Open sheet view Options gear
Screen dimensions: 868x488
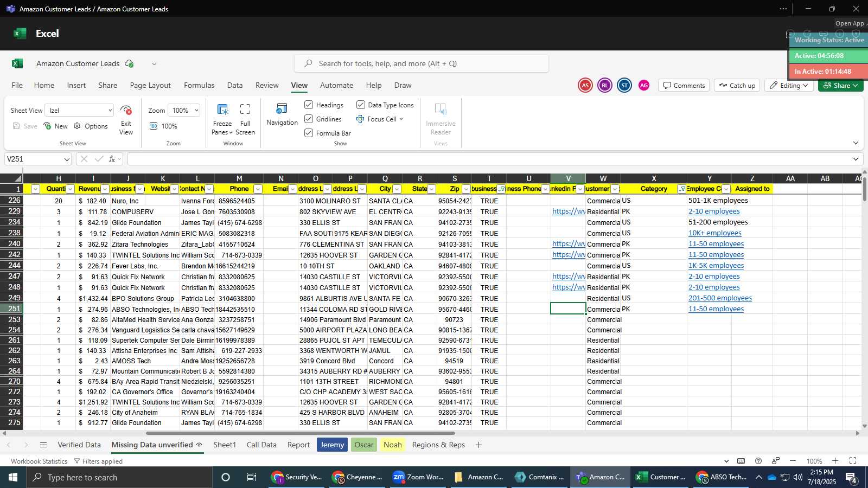(x=77, y=126)
